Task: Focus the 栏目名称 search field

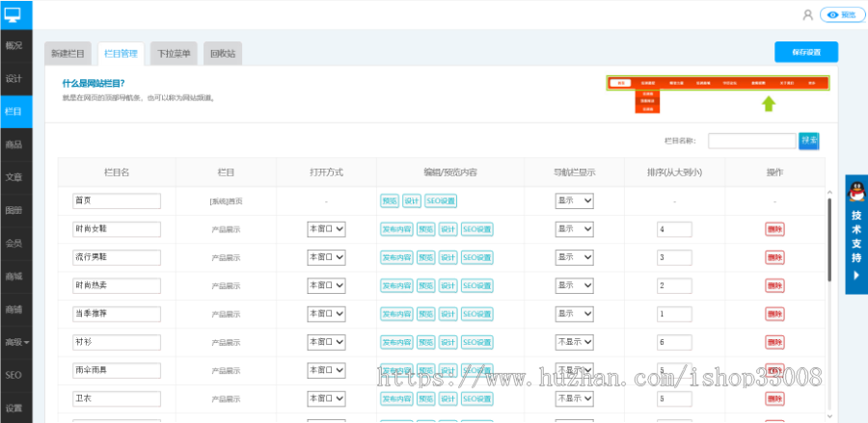Action: tap(751, 141)
